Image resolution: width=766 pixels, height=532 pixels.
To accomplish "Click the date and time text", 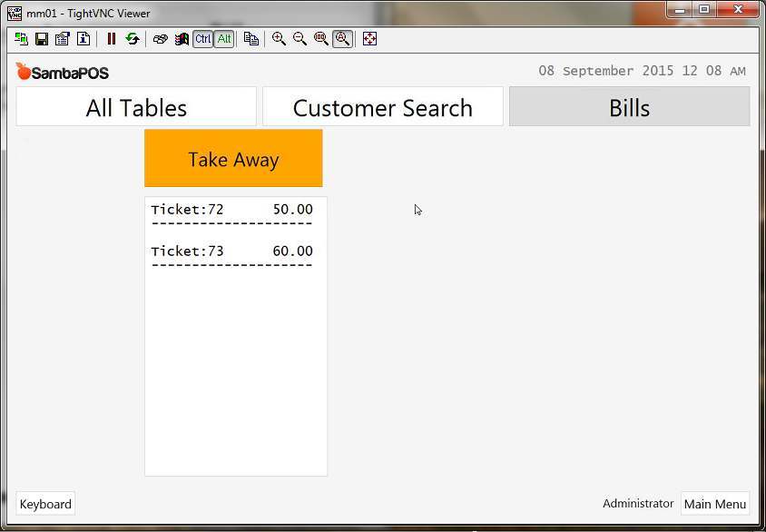I will click(642, 71).
